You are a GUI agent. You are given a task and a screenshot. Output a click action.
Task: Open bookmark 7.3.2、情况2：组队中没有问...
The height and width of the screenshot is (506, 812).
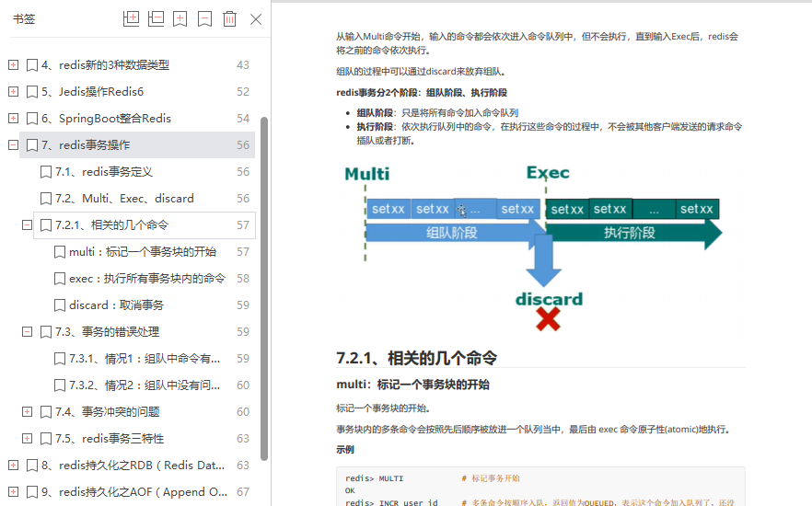[x=145, y=385]
